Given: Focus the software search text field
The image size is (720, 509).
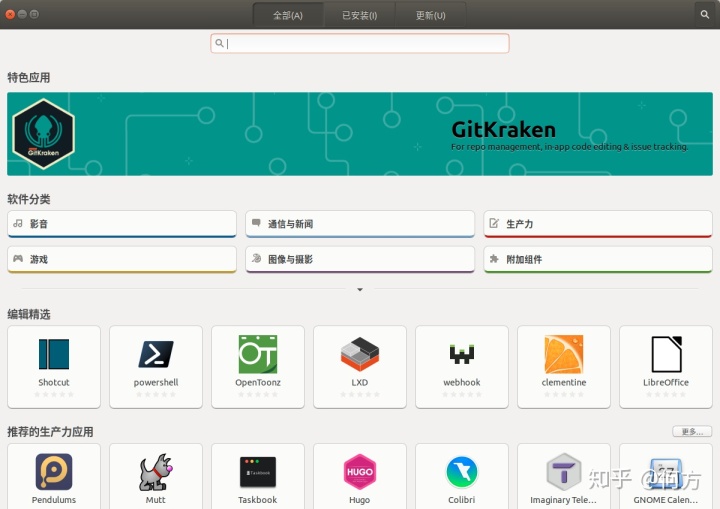Looking at the screenshot, I should point(360,43).
